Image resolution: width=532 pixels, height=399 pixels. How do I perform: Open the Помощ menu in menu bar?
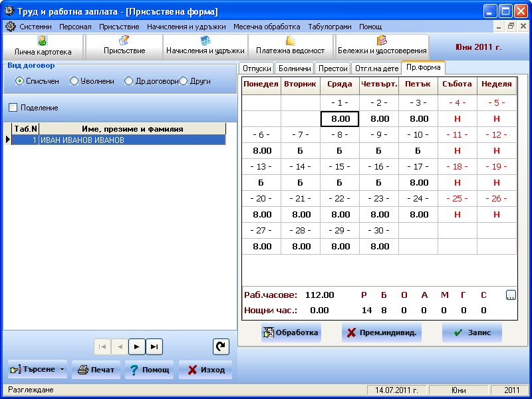coord(370,27)
